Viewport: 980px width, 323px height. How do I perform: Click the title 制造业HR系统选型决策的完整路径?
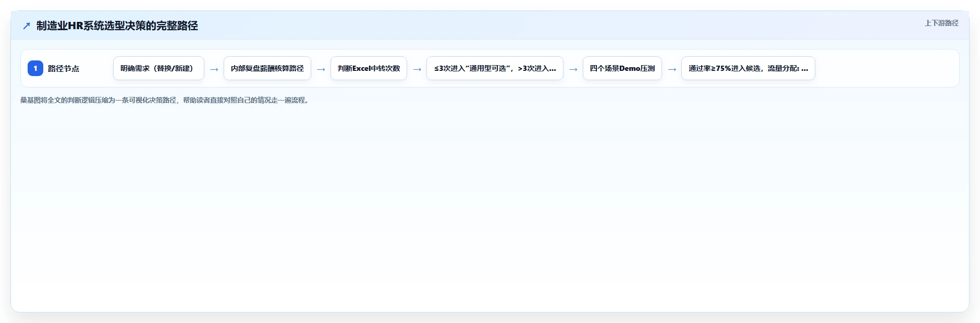pos(117,26)
